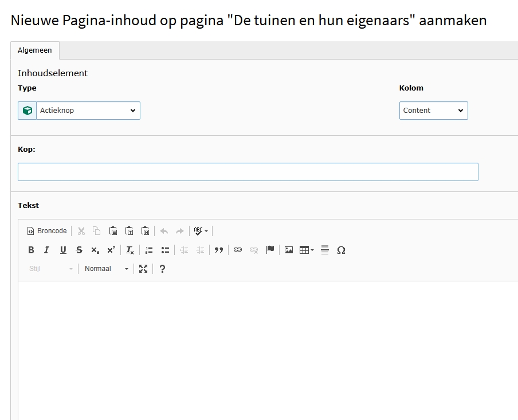
Task: Click the Broncode source button
Action: (47, 231)
